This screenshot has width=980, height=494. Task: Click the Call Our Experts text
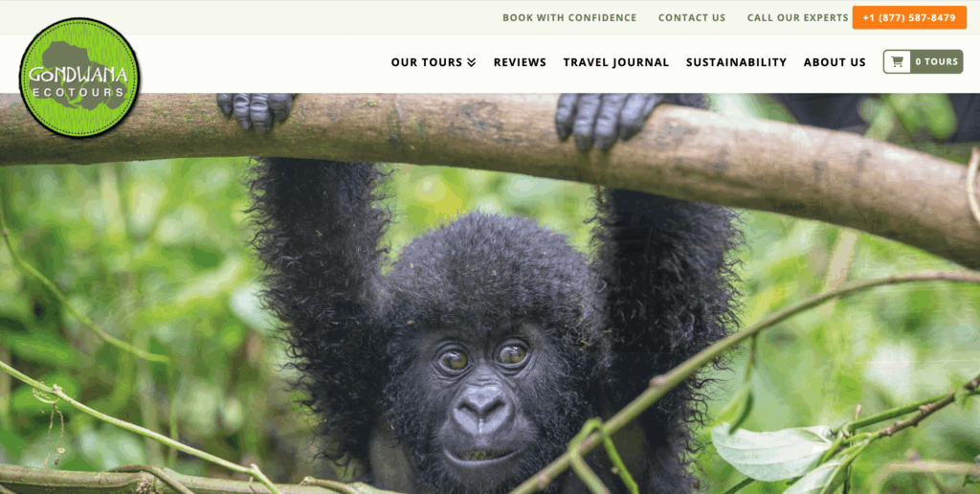pyautogui.click(x=797, y=17)
